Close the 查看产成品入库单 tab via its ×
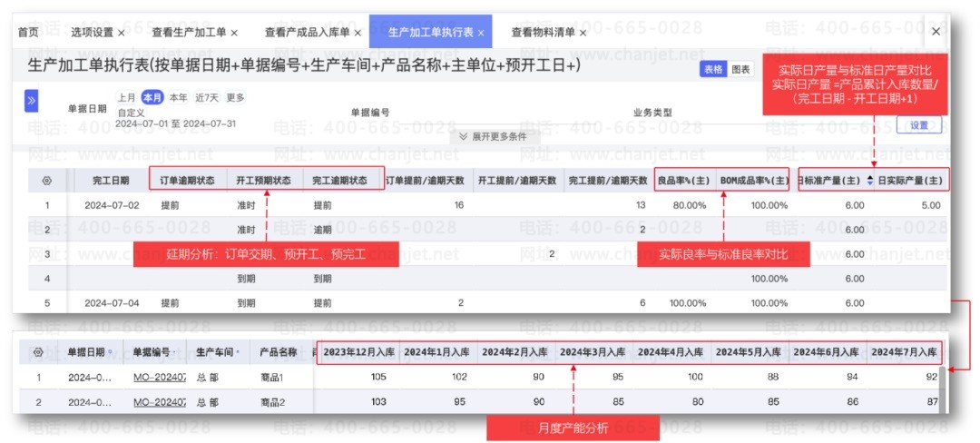The height and width of the screenshot is (443, 980). 358,33
